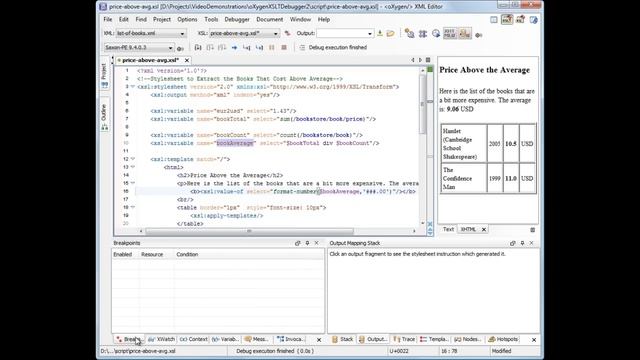
Task: Click the Run to cursor icon
Action: (x=247, y=48)
